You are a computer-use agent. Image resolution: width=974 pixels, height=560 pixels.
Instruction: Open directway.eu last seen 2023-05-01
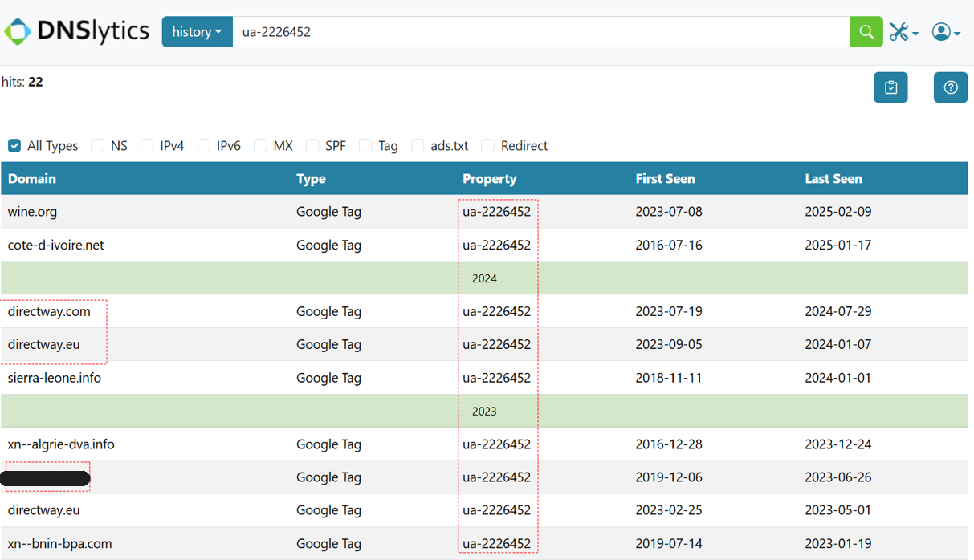[43, 510]
